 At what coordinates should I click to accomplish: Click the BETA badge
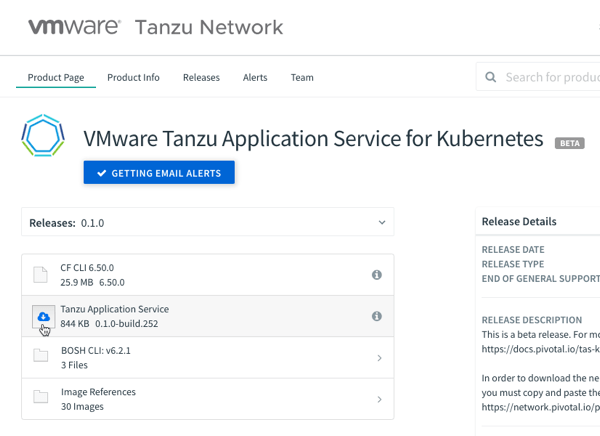tap(570, 143)
